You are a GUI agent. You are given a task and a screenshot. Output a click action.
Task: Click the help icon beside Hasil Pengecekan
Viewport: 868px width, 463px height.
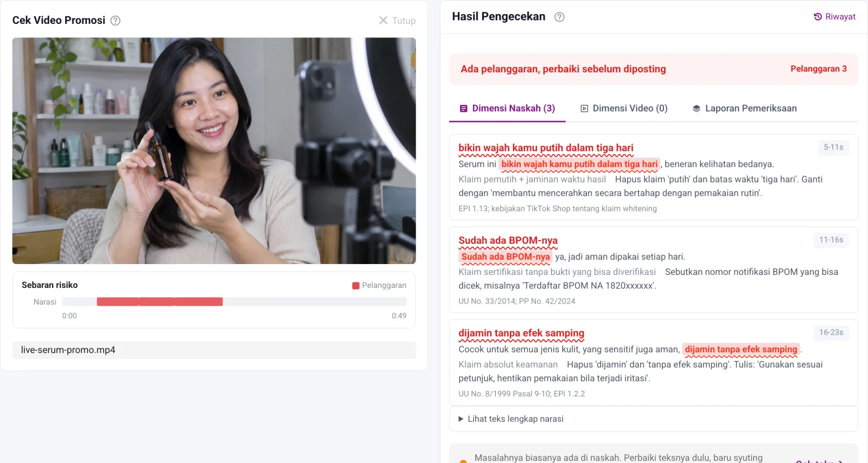(x=559, y=17)
